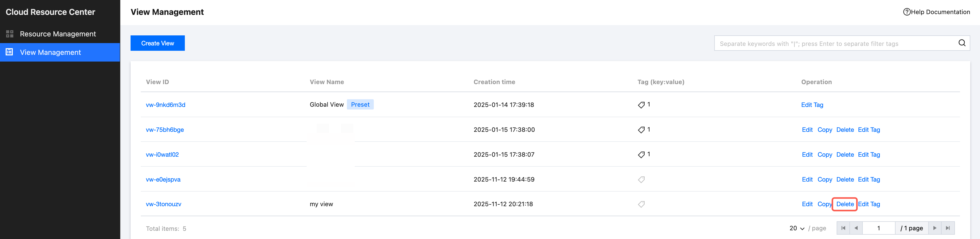Viewport: 980px width, 239px height.
Task: Click the tag icon for vw-i0watl02
Action: tap(641, 155)
